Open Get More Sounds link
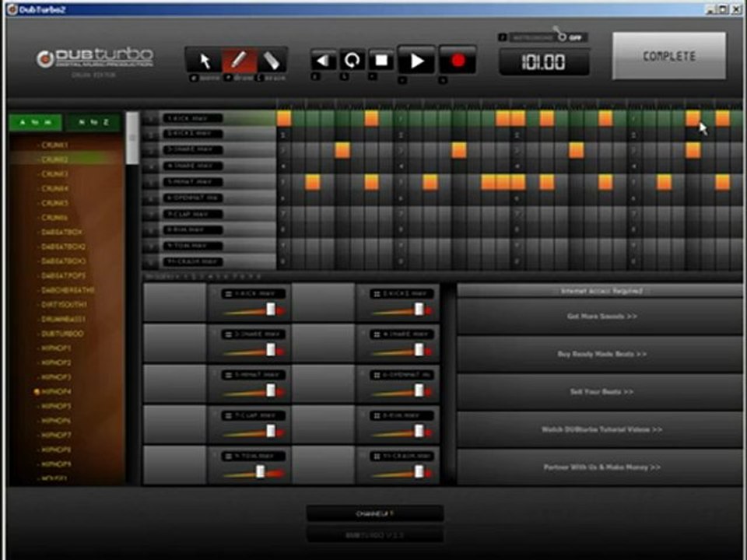Viewport: 747px width, 560px height. click(x=601, y=317)
